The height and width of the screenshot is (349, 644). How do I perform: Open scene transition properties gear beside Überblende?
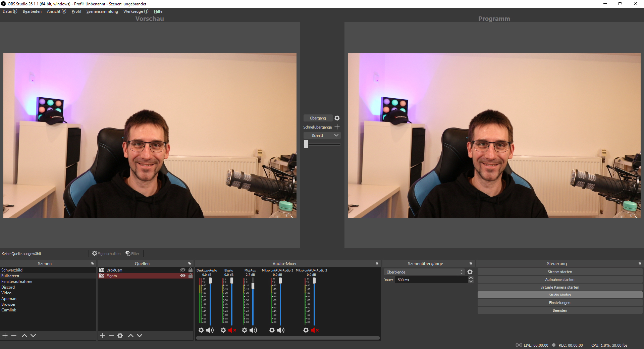click(x=470, y=272)
